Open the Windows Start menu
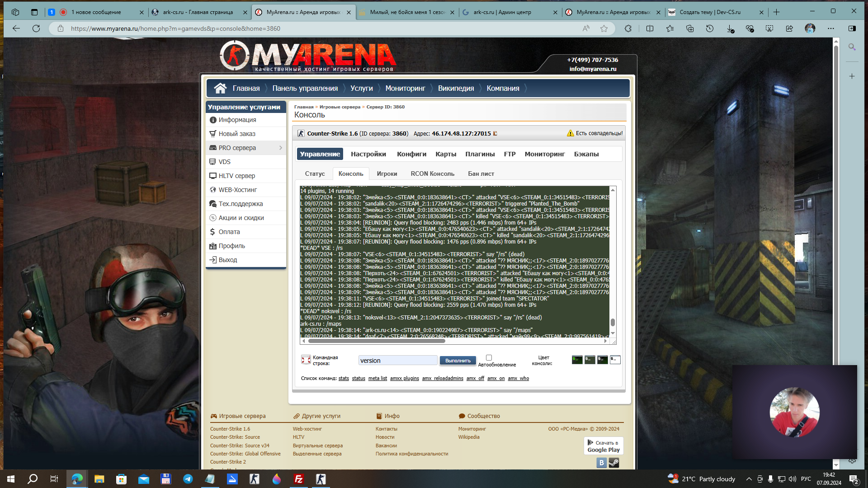868x488 pixels. [11, 479]
